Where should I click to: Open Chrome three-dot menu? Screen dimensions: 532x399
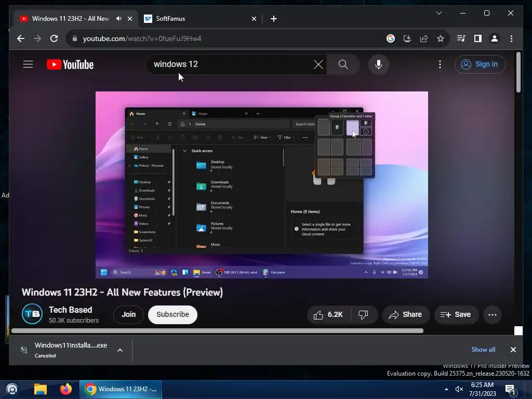tap(511, 38)
